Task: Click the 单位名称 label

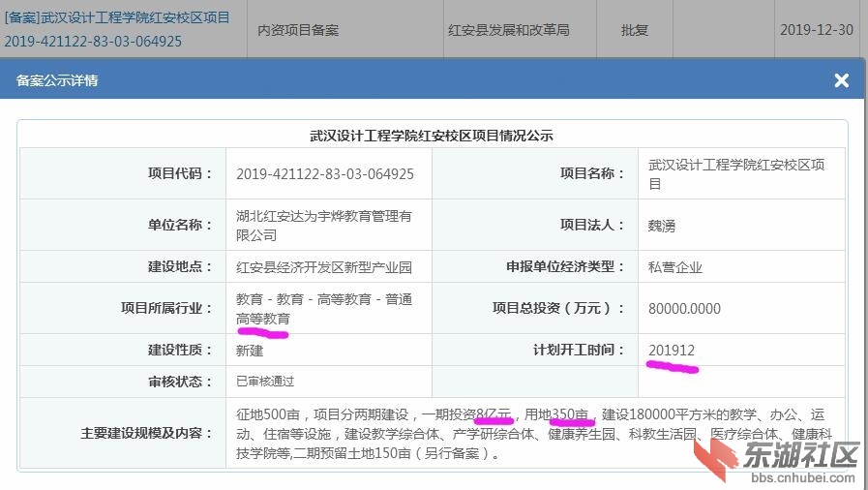Action: [x=180, y=225]
